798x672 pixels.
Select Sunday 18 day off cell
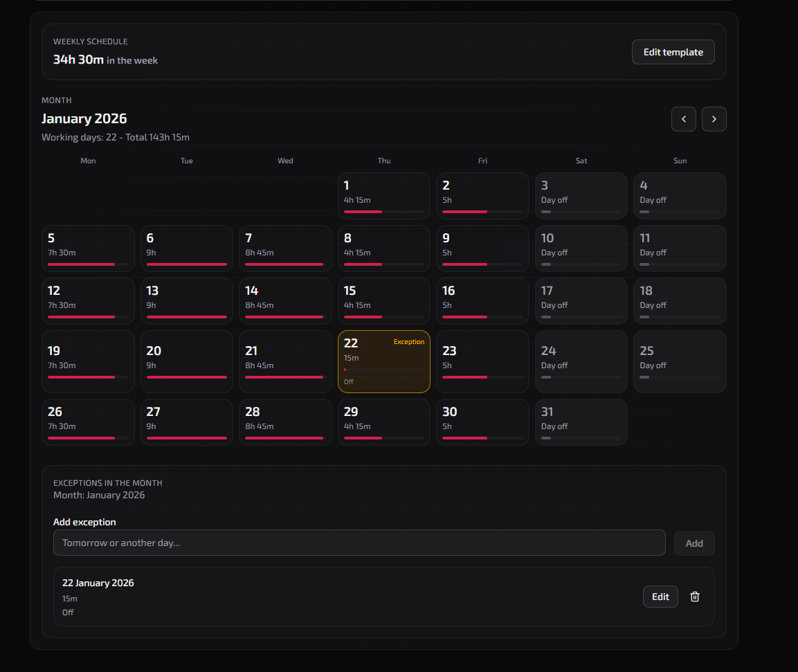click(680, 301)
